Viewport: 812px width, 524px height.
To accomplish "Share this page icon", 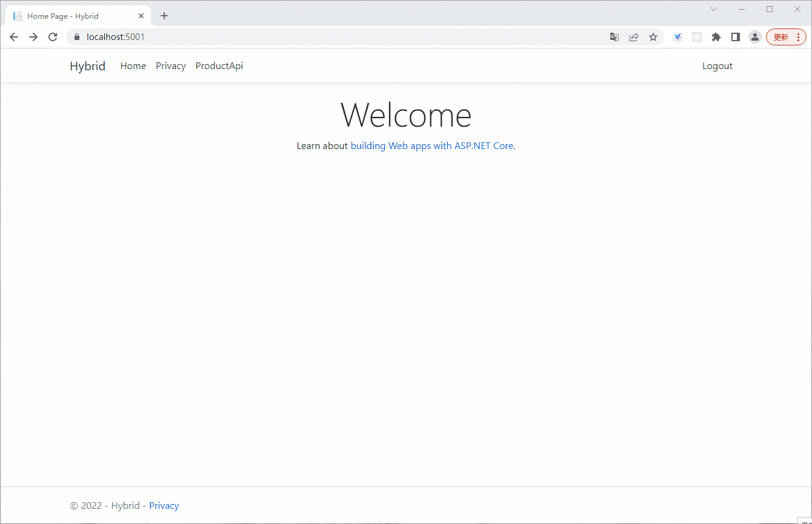I will (x=634, y=37).
